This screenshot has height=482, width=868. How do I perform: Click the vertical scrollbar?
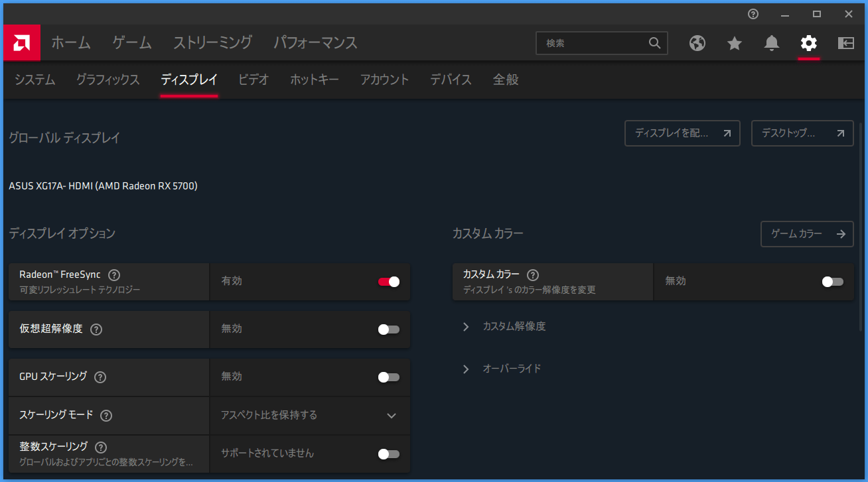pos(861,225)
